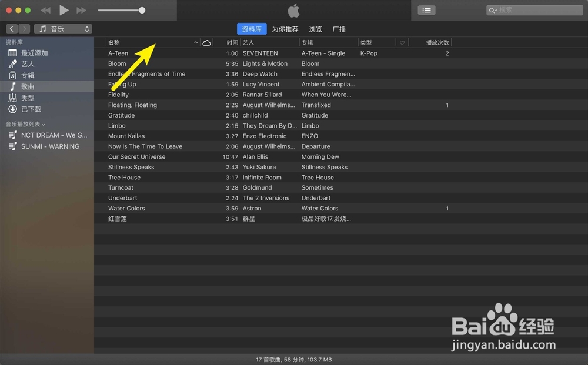Switch to the 专辑 (Albums) view
Viewport: 588px width, 365px height.
point(27,75)
